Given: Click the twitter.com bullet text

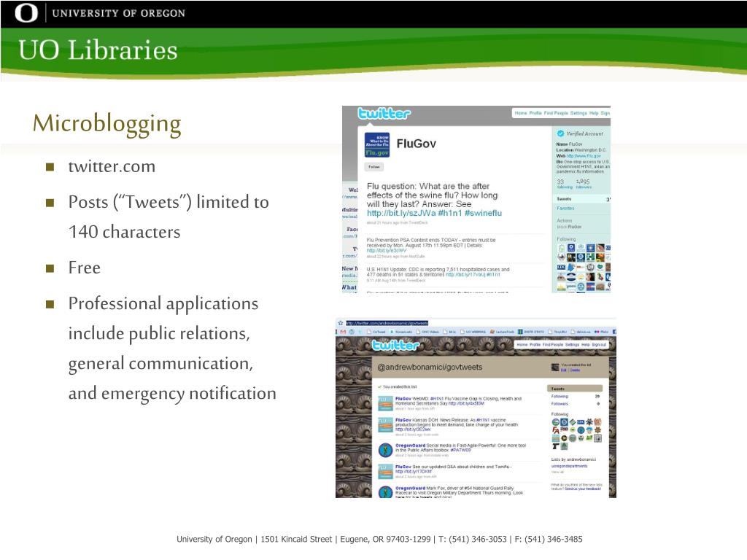Looking at the screenshot, I should (112, 166).
